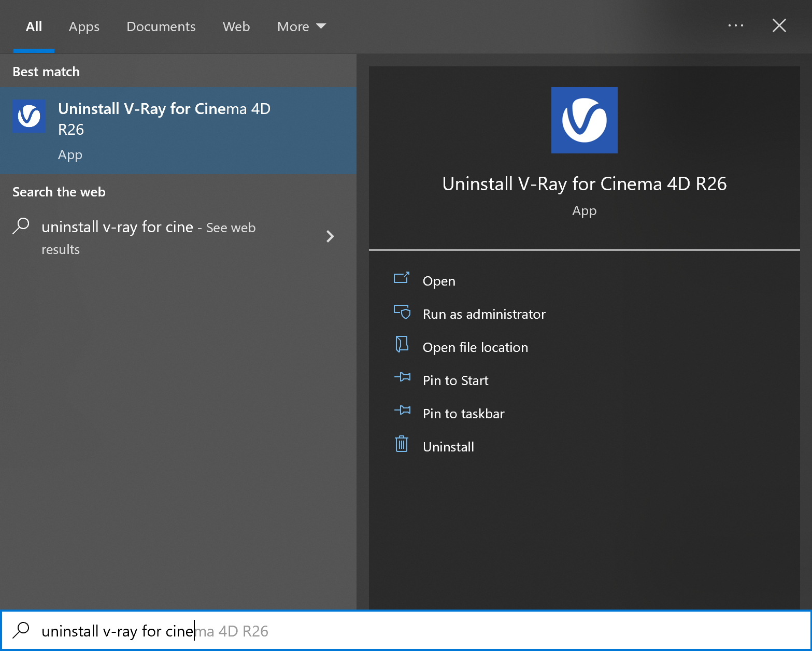Select the All filter tab
The width and height of the screenshot is (812, 651).
34,26
